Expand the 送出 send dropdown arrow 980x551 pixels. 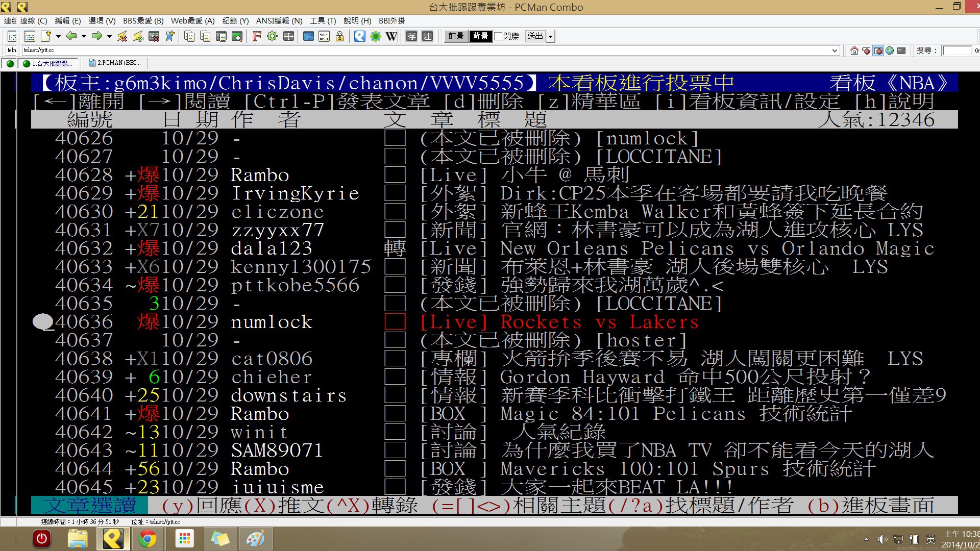[550, 36]
